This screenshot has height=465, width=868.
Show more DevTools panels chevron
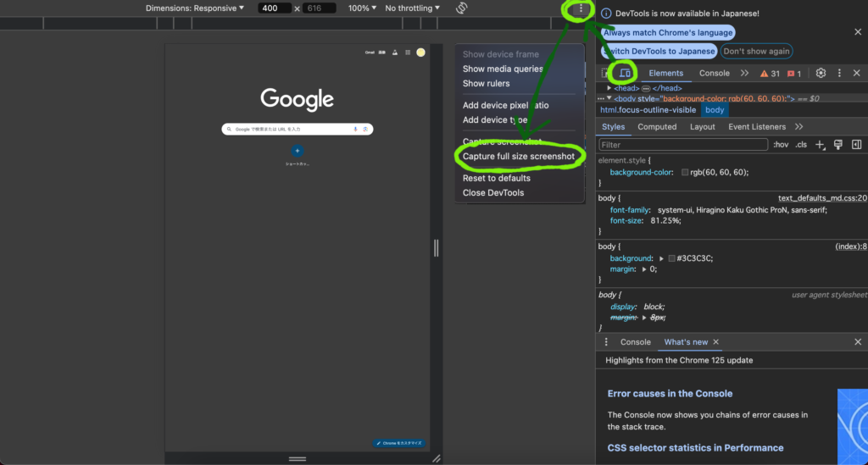tap(744, 73)
